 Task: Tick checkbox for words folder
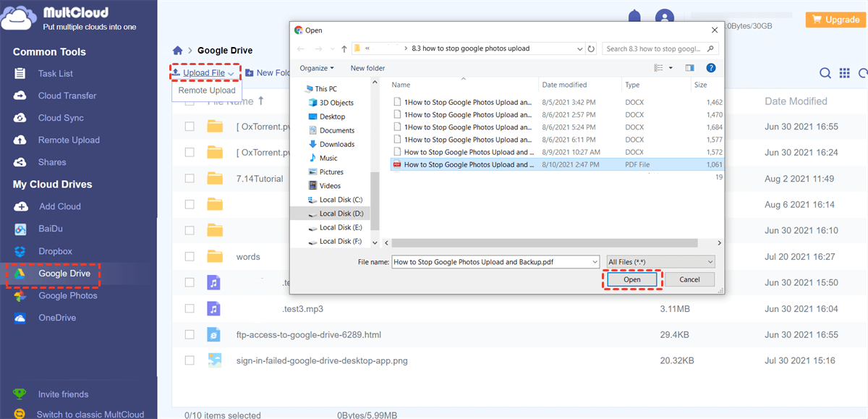click(190, 257)
